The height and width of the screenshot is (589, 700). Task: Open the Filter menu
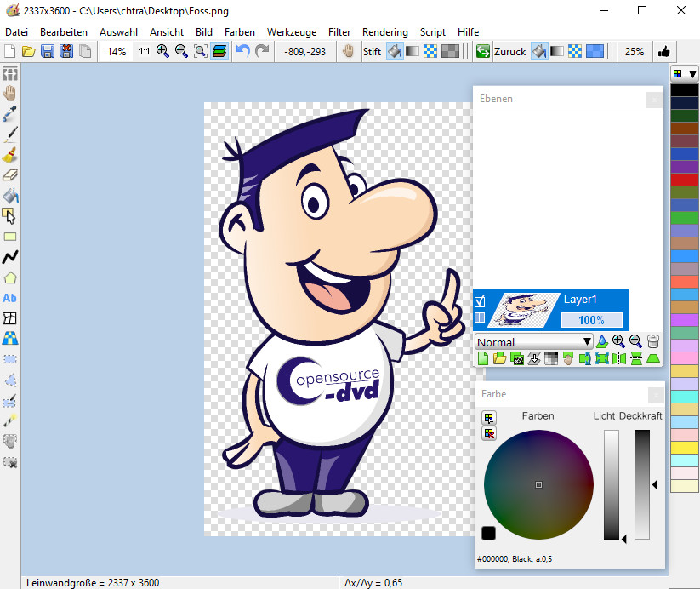(339, 31)
